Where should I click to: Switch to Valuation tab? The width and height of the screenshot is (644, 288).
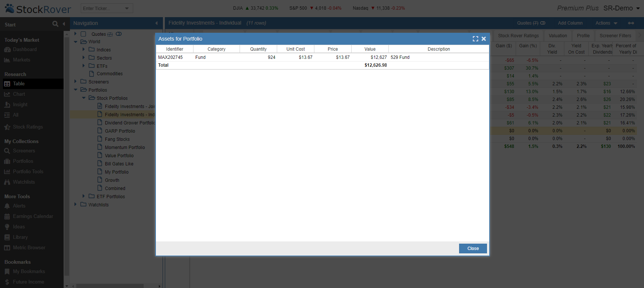click(558, 36)
